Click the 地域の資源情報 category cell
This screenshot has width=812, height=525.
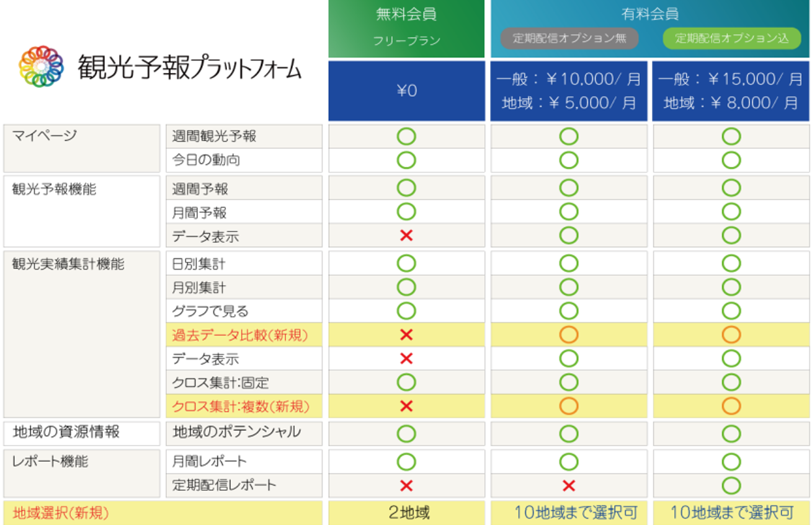tap(82, 433)
